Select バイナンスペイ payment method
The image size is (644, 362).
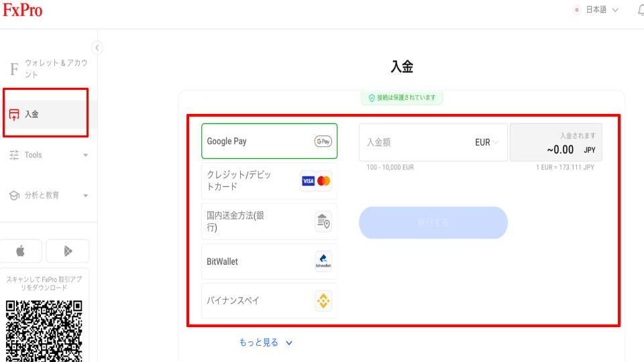[270, 300]
